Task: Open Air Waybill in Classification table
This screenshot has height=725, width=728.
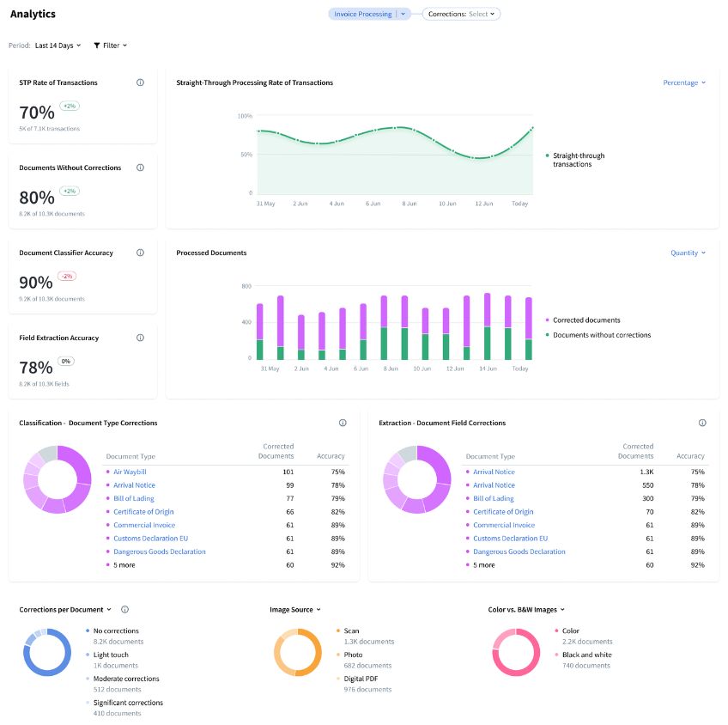Action: (x=130, y=472)
